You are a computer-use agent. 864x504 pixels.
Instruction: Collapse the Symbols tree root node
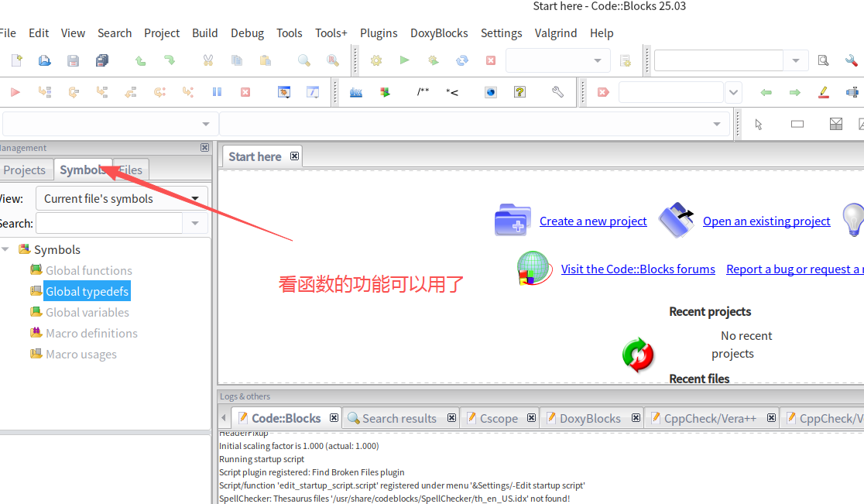pyautogui.click(x=6, y=249)
